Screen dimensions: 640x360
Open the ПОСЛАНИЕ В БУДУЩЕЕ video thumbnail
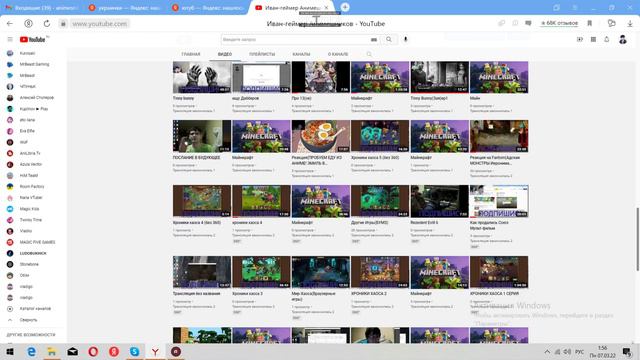tap(202, 136)
